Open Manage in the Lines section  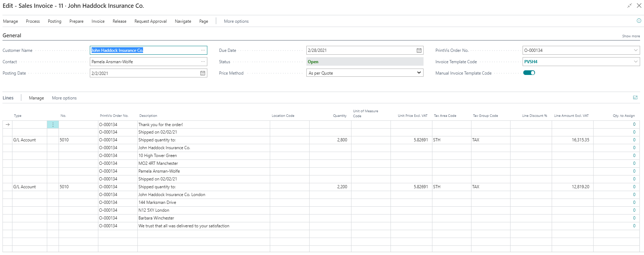pyautogui.click(x=37, y=98)
